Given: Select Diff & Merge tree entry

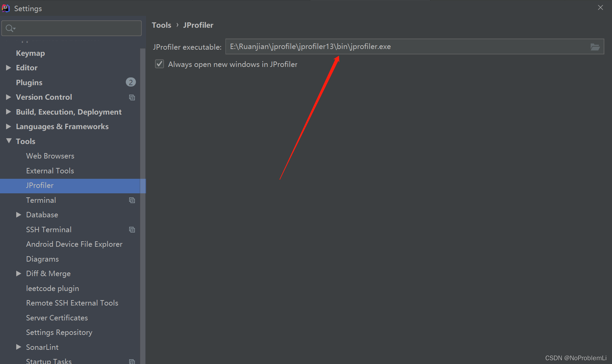Looking at the screenshot, I should [x=48, y=274].
